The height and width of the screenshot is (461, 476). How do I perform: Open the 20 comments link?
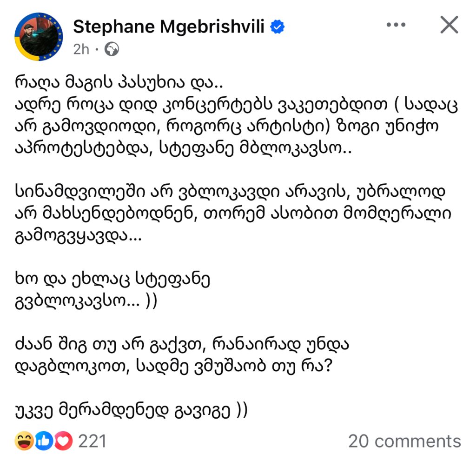pyautogui.click(x=404, y=441)
